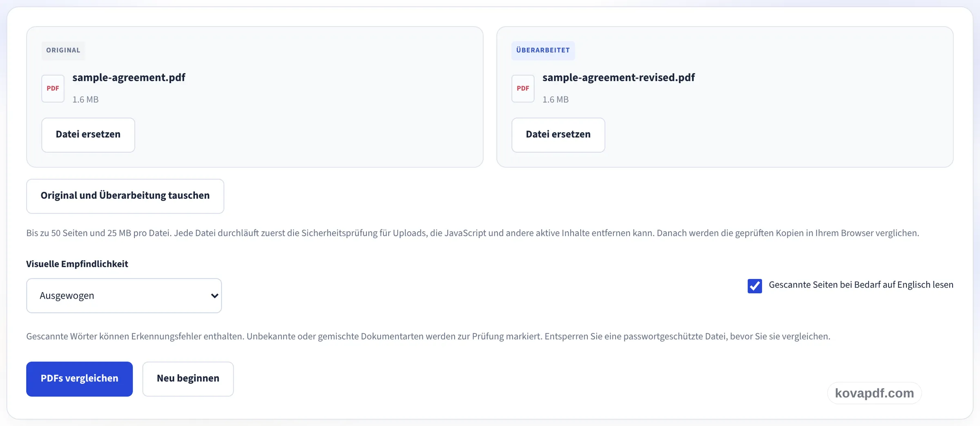Replace the revised file via Datei ersetzen
This screenshot has width=980, height=426.
(558, 135)
